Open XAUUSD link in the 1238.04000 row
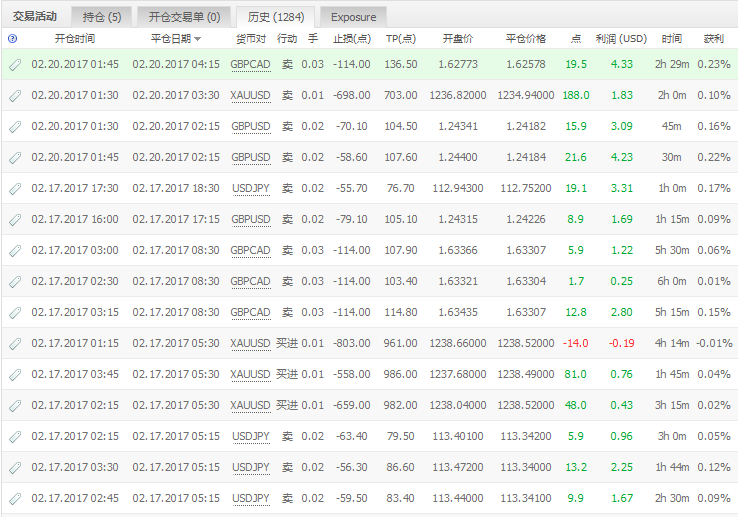 point(250,406)
